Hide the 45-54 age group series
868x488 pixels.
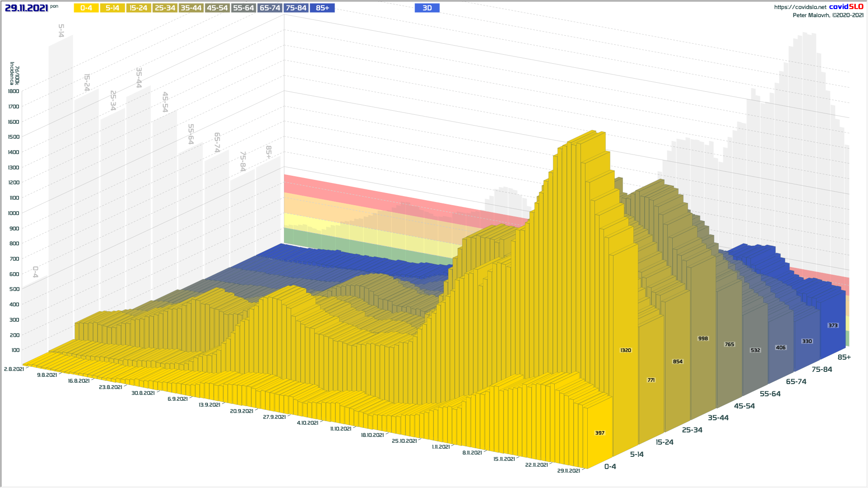pos(217,8)
